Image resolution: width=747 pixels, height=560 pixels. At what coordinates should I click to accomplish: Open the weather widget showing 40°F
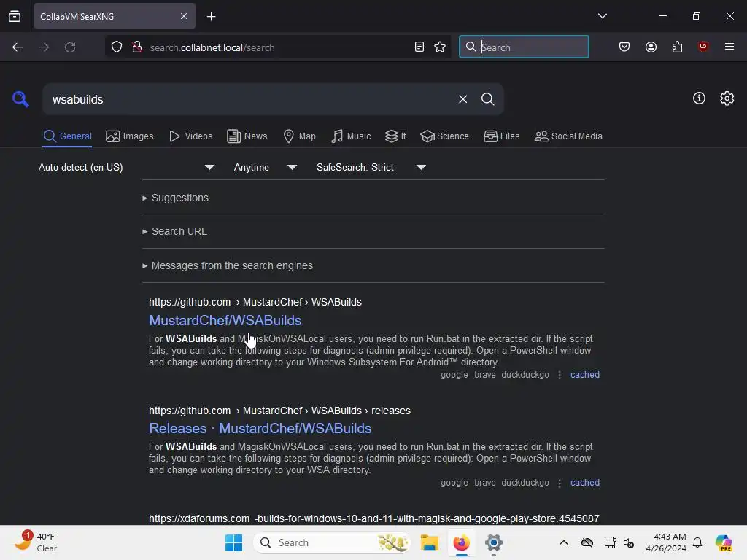pos(36,542)
